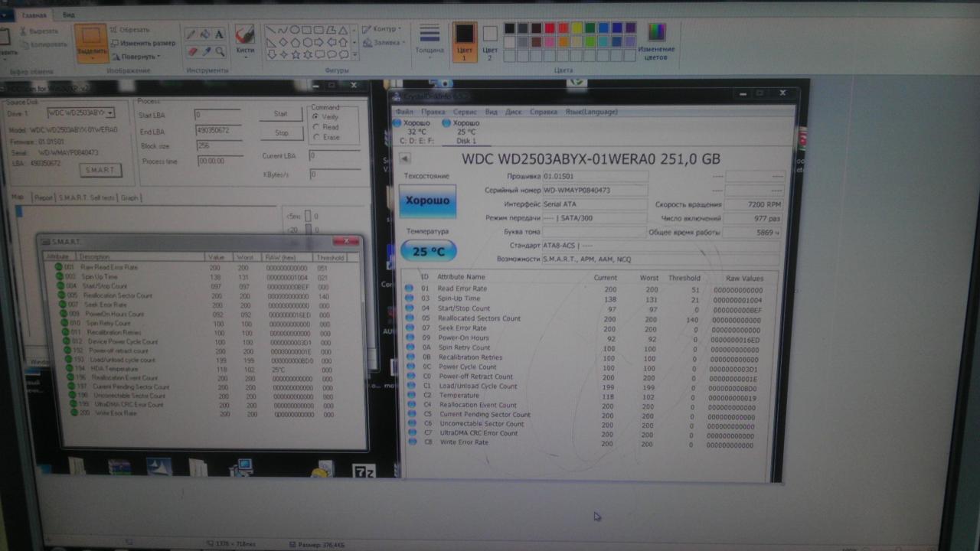
Task: Click the Start button in HDDScan
Action: click(281, 114)
